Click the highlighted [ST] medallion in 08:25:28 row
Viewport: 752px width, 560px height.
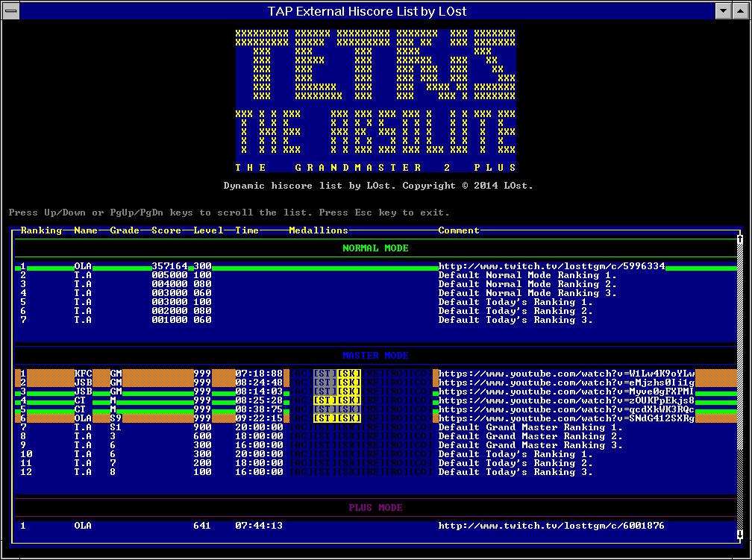[x=325, y=400]
